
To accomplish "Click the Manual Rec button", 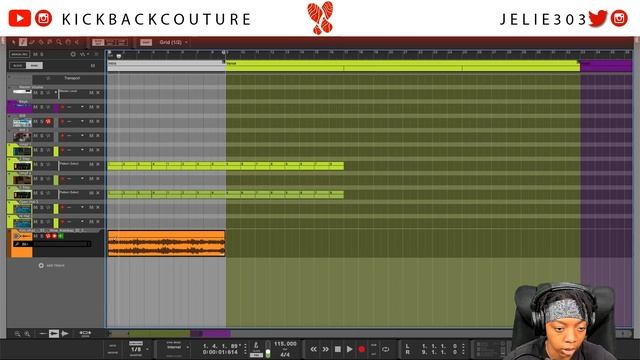I will 19,54.
